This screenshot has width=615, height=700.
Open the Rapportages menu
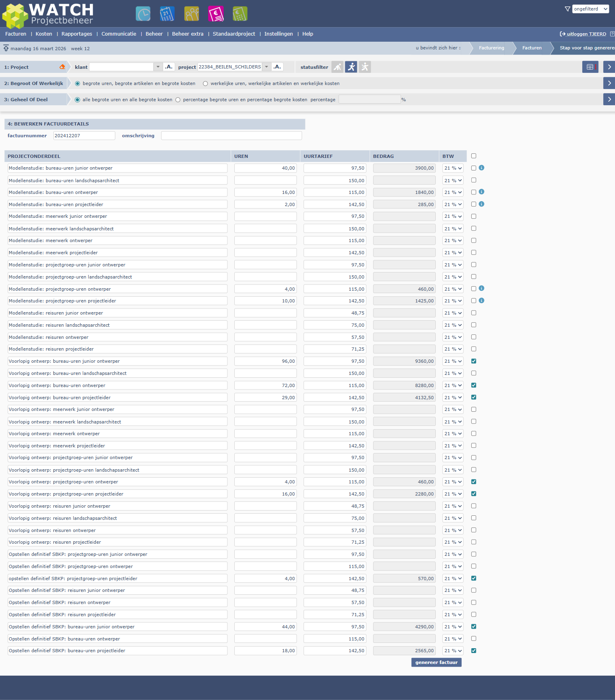76,34
